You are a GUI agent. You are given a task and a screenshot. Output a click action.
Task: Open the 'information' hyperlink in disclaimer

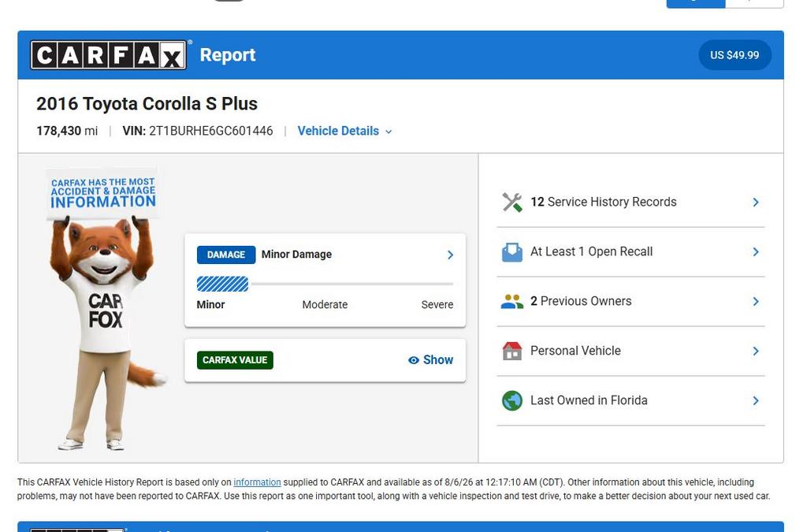pos(258,482)
